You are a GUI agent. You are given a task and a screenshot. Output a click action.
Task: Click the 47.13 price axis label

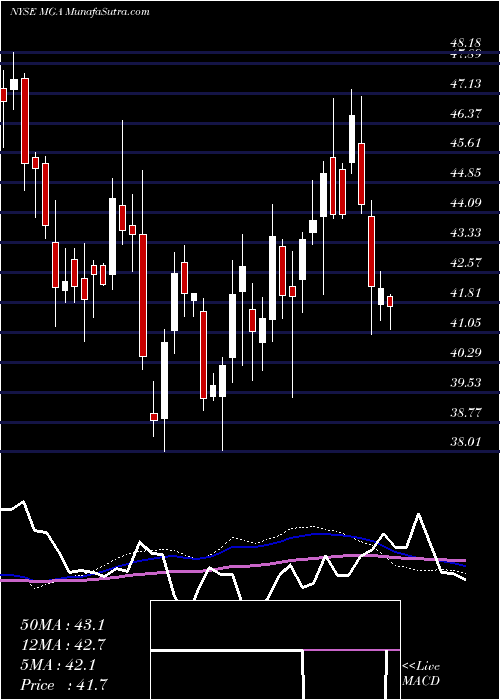pos(466,83)
